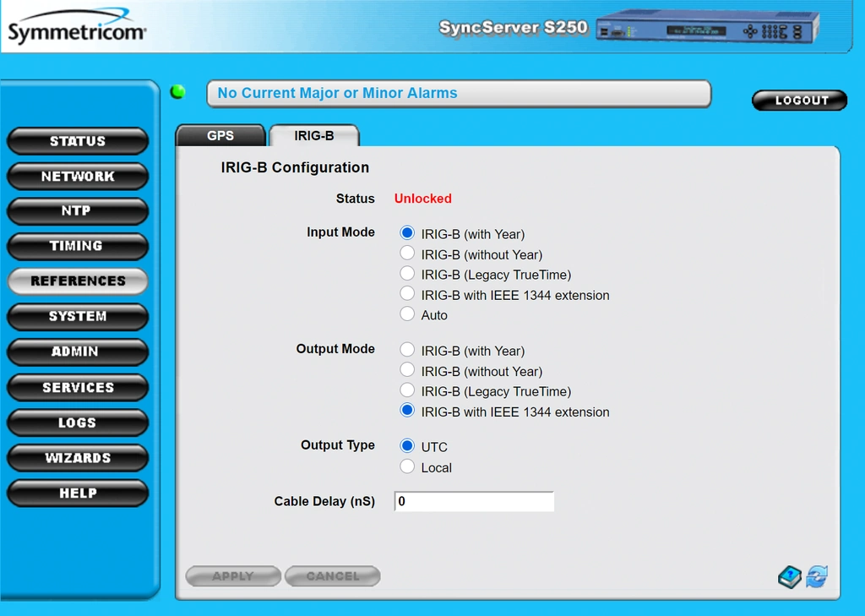This screenshot has height=616, width=865.
Task: Click the CANCEL button
Action: (x=333, y=576)
